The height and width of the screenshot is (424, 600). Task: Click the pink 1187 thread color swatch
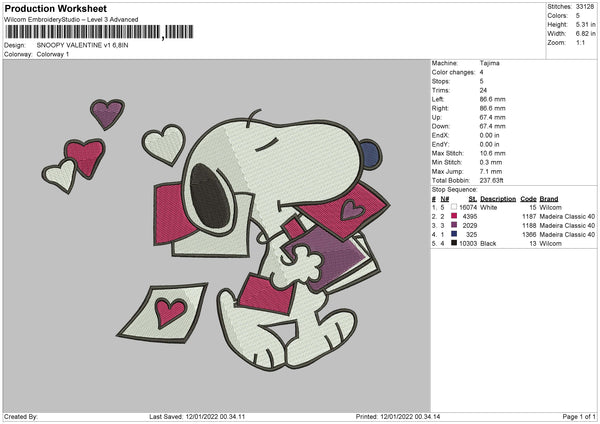tap(454, 216)
